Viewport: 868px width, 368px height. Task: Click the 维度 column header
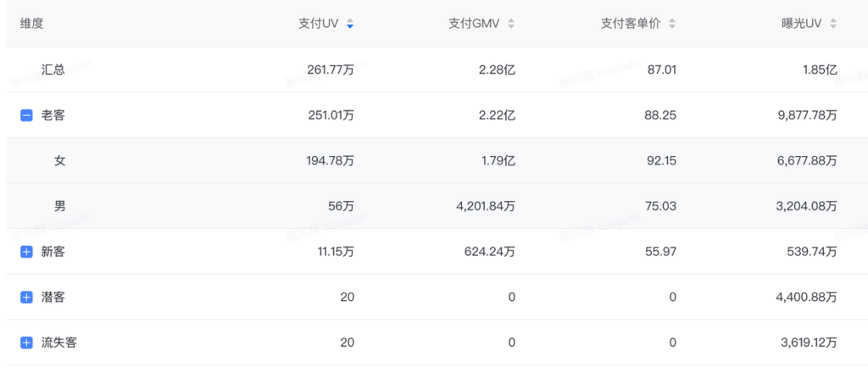pyautogui.click(x=32, y=24)
